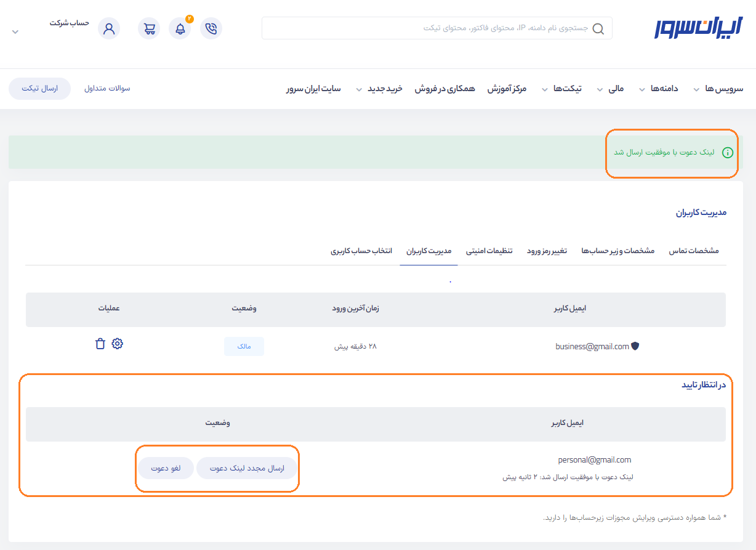The image size is (756, 550).
Task: Click the search magnifier icon
Action: 598,28
